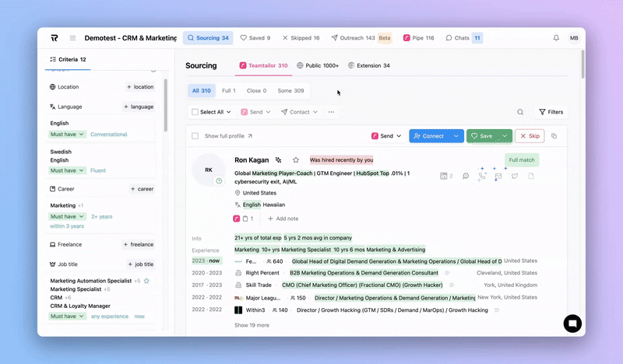Click the copy icon beside Skip
The height and width of the screenshot is (364, 623).
pyautogui.click(x=554, y=136)
